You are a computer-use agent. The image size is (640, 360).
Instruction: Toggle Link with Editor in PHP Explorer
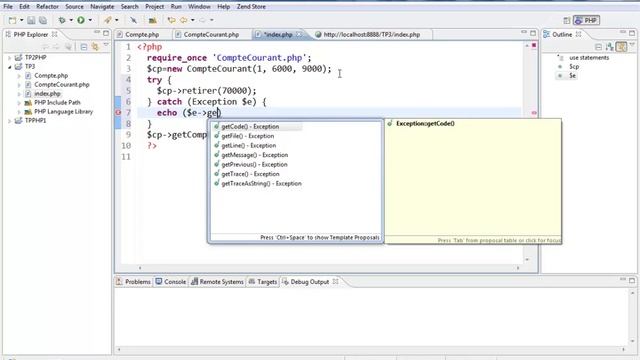pyautogui.click(x=95, y=47)
